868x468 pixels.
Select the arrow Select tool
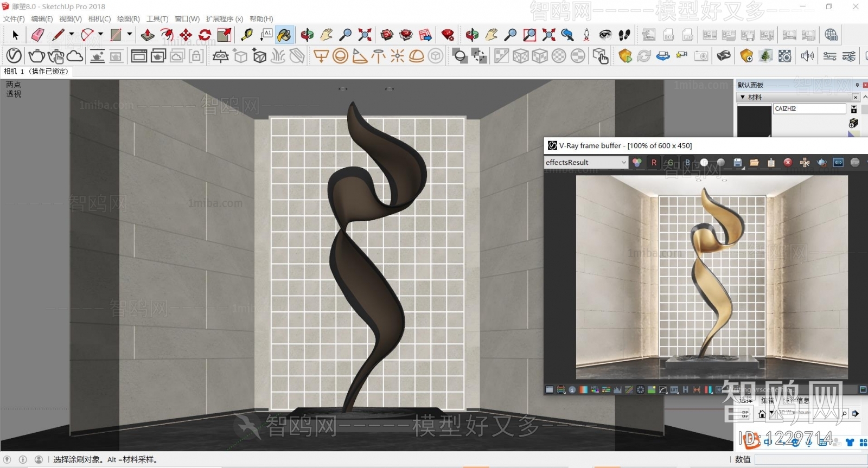pyautogui.click(x=15, y=35)
